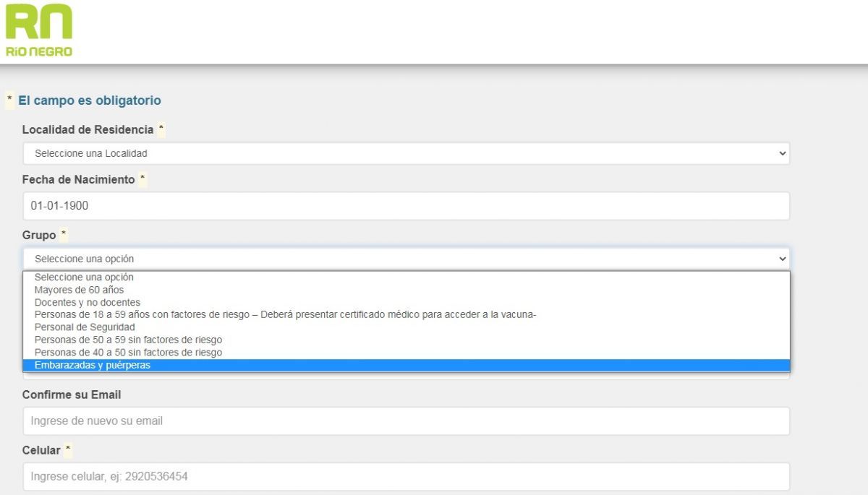Collapse the Grupo dropdown box
The height and width of the screenshot is (495, 868).
point(405,259)
